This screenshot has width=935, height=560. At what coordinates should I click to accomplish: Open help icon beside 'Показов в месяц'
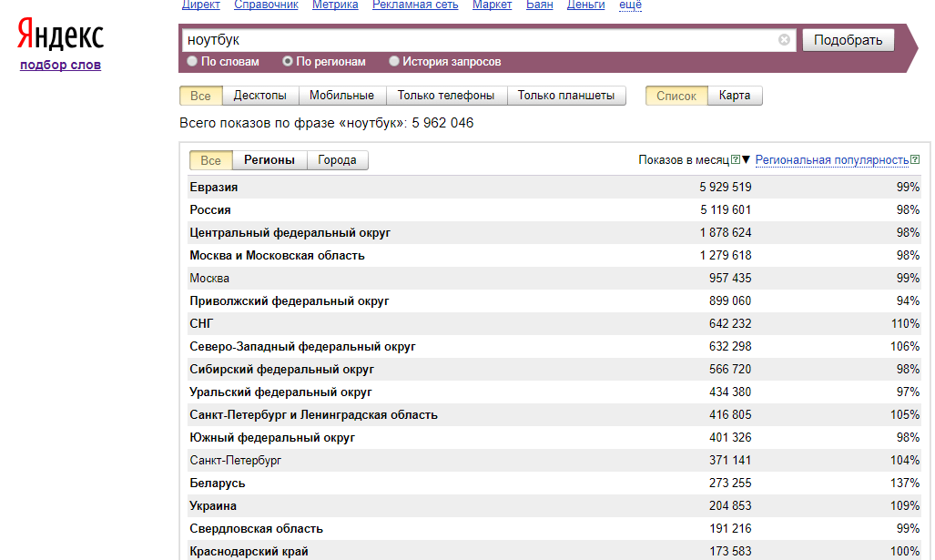[x=736, y=159]
